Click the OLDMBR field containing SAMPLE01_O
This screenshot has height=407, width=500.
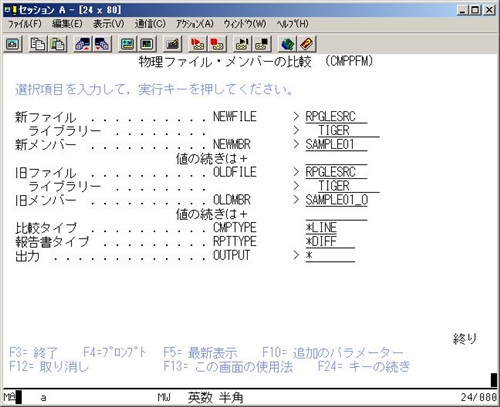[x=336, y=200]
